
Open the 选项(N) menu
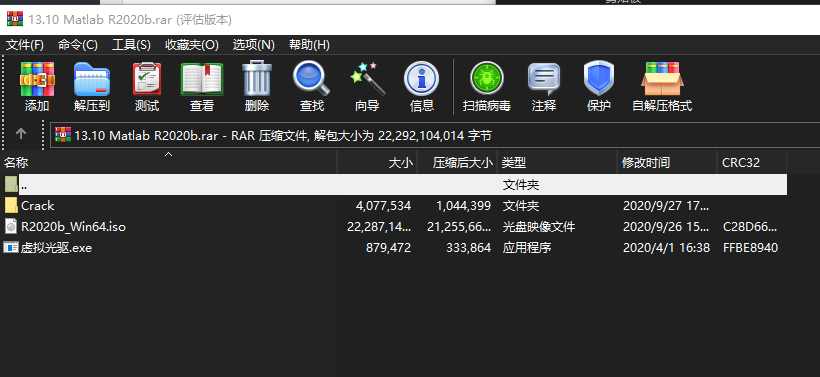[254, 45]
